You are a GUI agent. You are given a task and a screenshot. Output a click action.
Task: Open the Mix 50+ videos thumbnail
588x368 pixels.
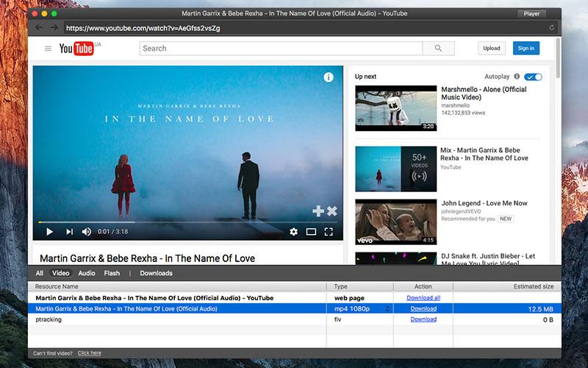tap(396, 169)
